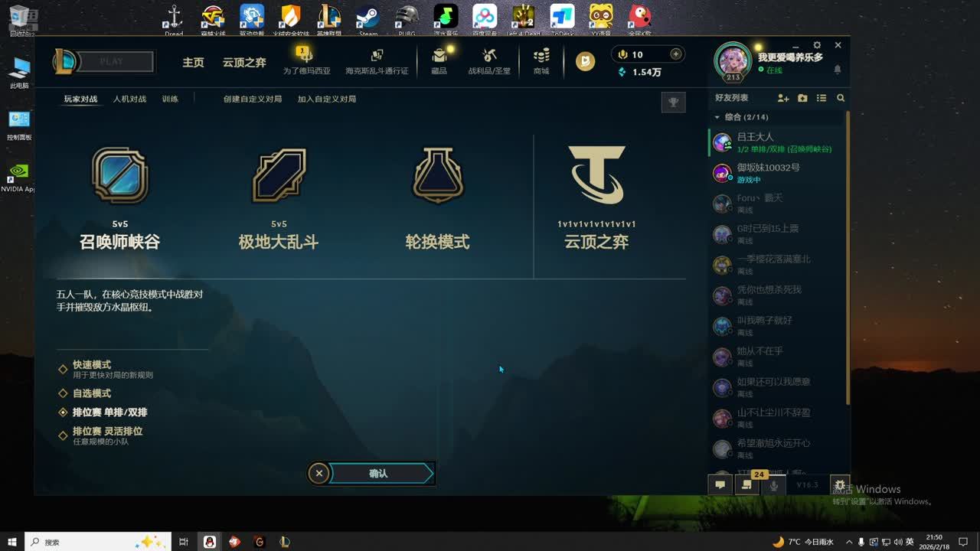Open Task View on the taskbar

pos(184,542)
